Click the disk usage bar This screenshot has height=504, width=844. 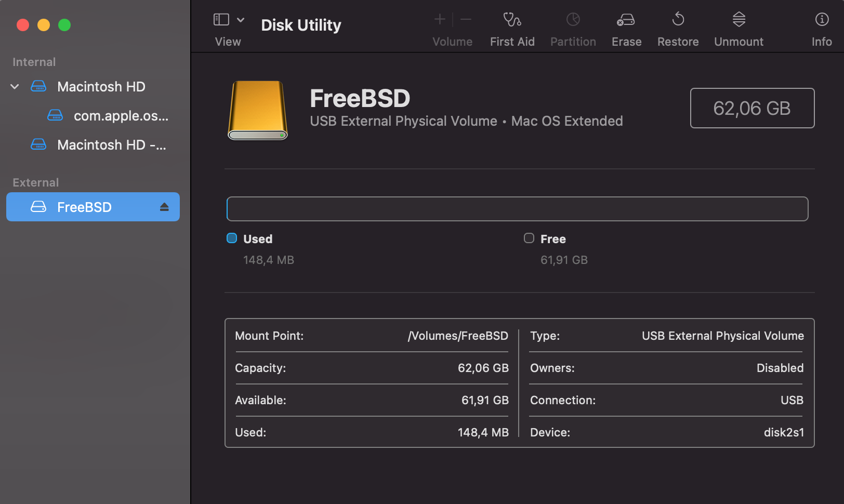(518, 209)
